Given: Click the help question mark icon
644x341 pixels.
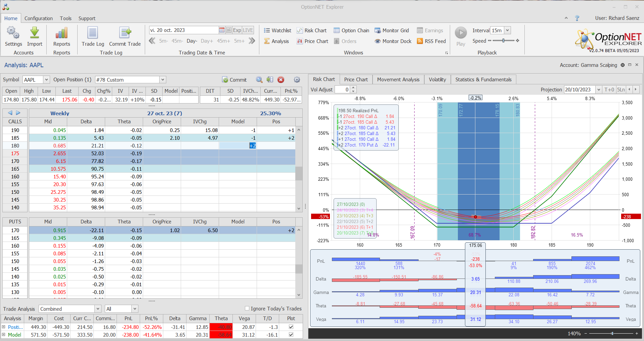Looking at the screenshot, I should pos(577,18).
